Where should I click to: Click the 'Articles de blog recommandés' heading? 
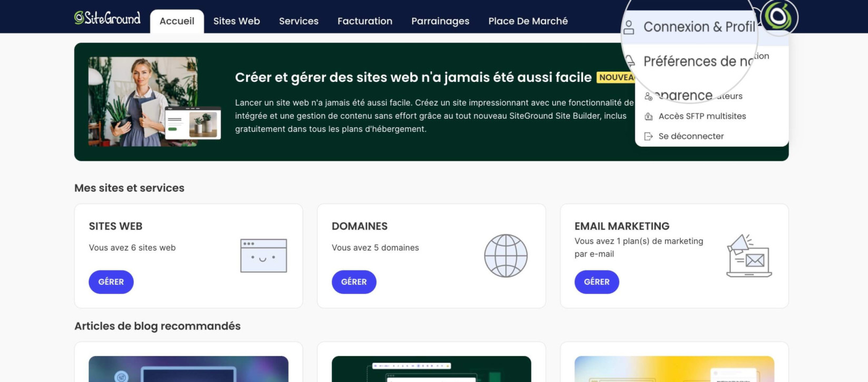click(x=157, y=326)
